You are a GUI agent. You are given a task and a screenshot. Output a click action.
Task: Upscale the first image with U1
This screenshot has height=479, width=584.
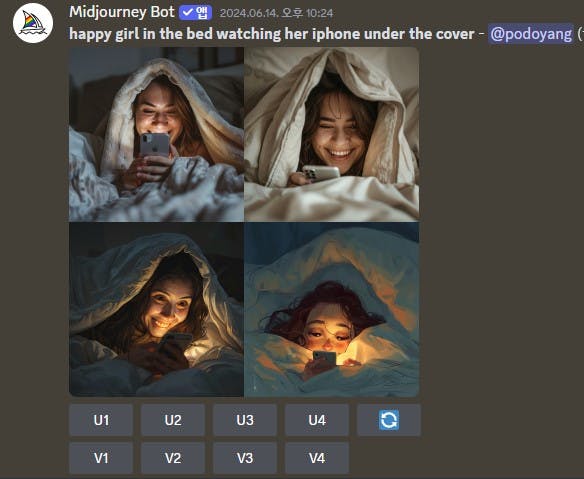pyautogui.click(x=101, y=420)
